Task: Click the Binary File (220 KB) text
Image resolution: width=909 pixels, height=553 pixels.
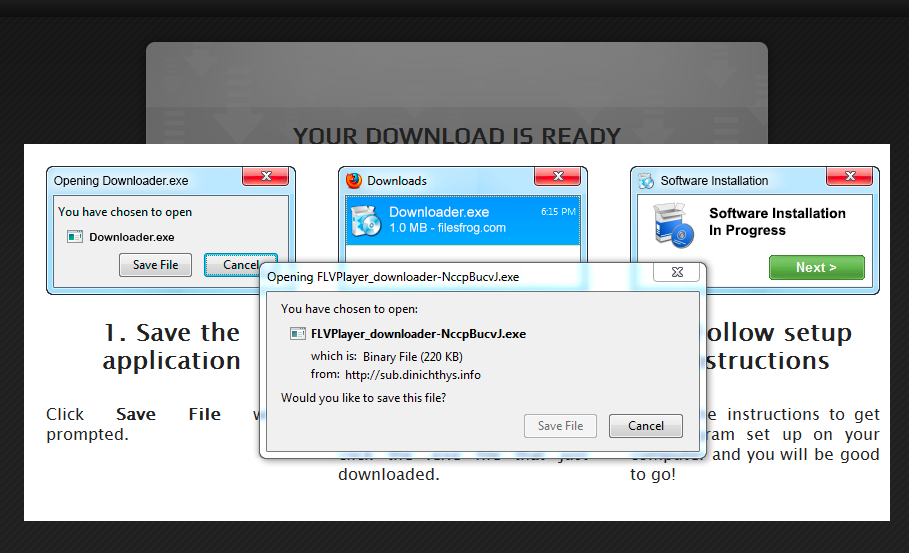Action: tap(413, 356)
